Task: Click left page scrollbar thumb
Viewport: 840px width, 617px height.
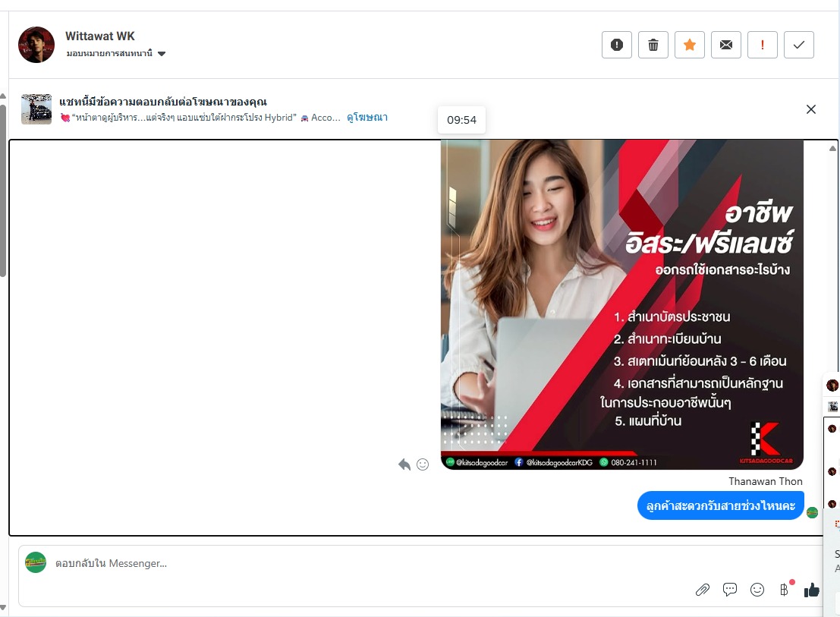Action: tap(3, 190)
